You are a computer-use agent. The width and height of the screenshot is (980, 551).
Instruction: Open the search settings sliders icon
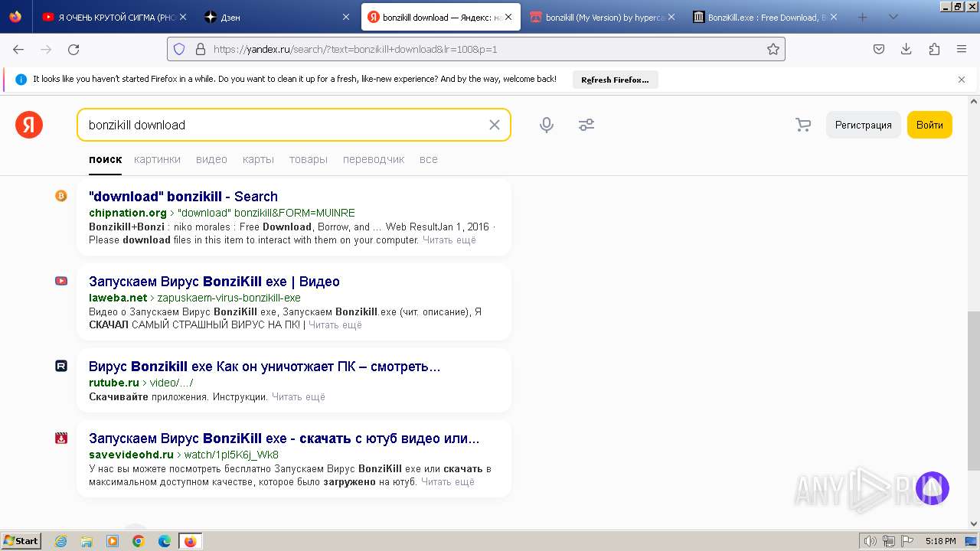[x=586, y=125]
